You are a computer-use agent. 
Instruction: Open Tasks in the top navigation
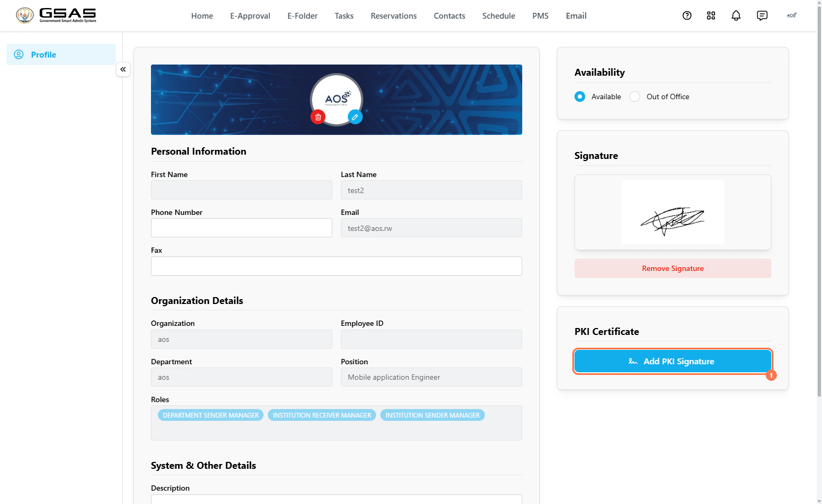344,16
